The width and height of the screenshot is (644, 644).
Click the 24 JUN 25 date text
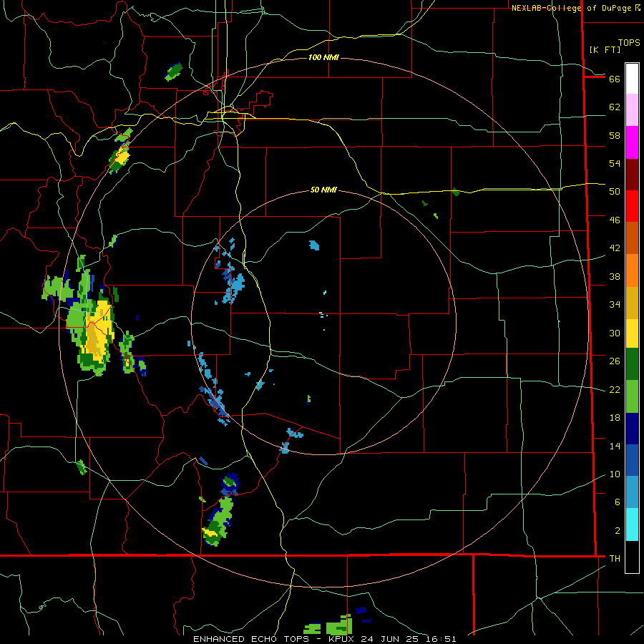(x=391, y=639)
